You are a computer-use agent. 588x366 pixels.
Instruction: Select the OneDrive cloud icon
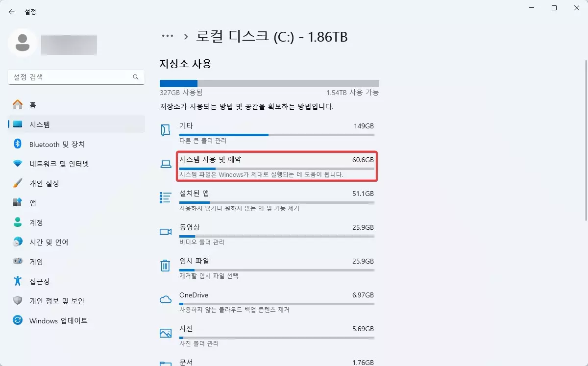165,299
